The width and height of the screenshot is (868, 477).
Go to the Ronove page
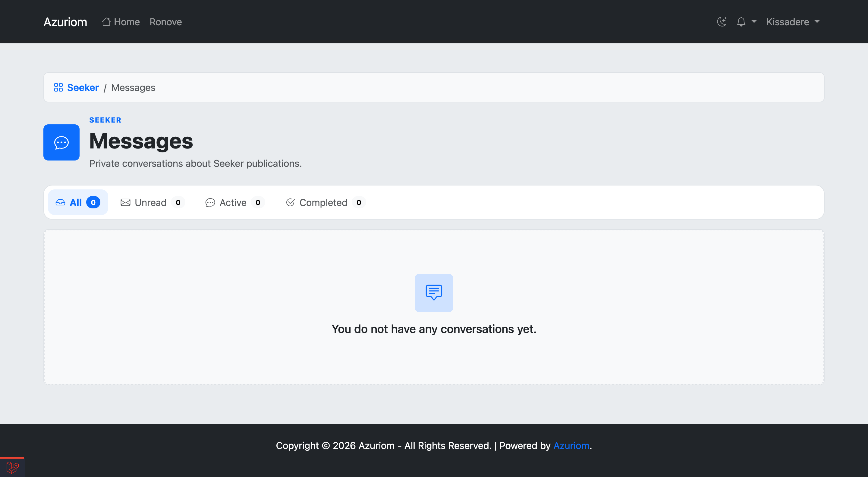(x=165, y=22)
